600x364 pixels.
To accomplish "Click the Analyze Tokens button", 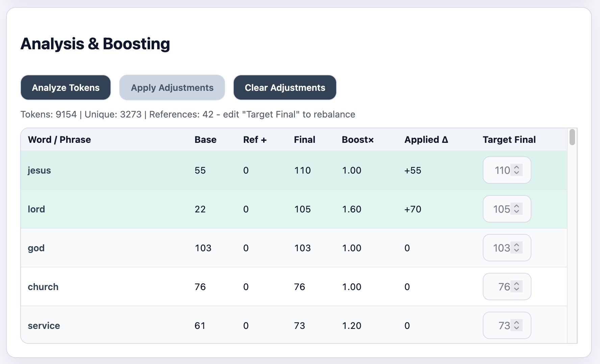I will point(66,87).
